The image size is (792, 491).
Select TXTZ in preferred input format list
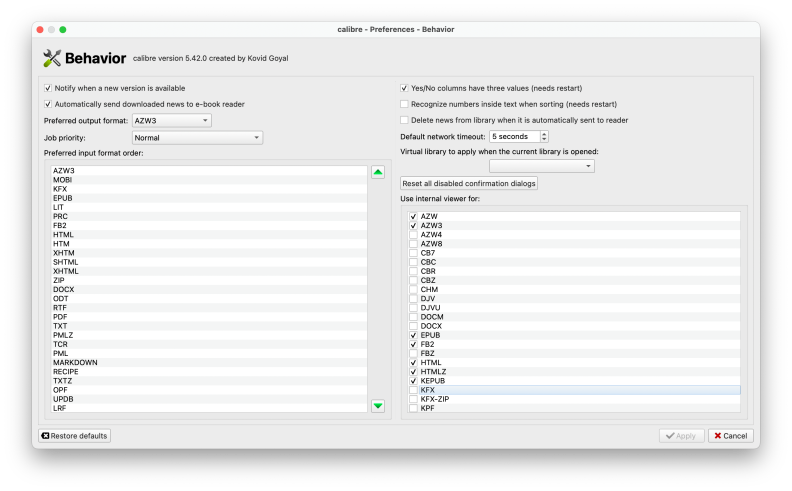(x=209, y=381)
